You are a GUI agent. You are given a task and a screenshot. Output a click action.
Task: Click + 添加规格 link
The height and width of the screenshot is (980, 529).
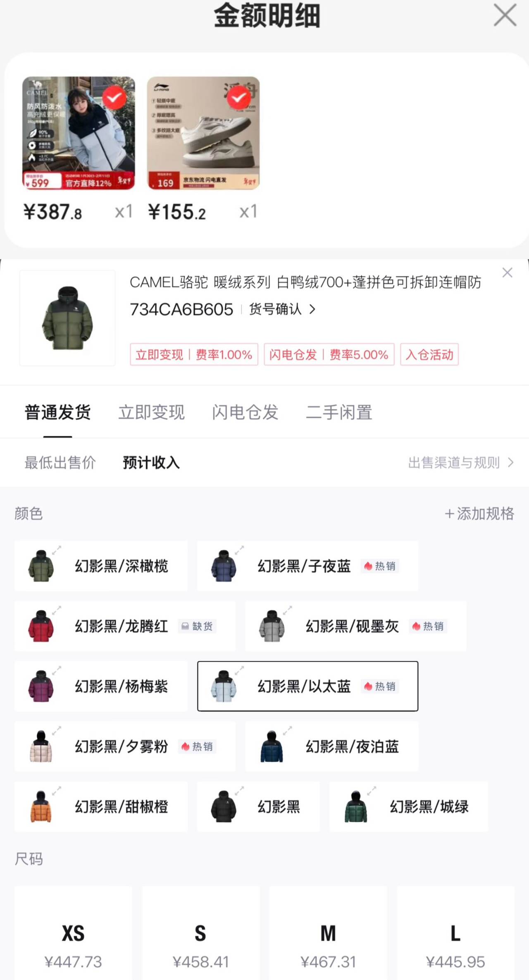(479, 514)
